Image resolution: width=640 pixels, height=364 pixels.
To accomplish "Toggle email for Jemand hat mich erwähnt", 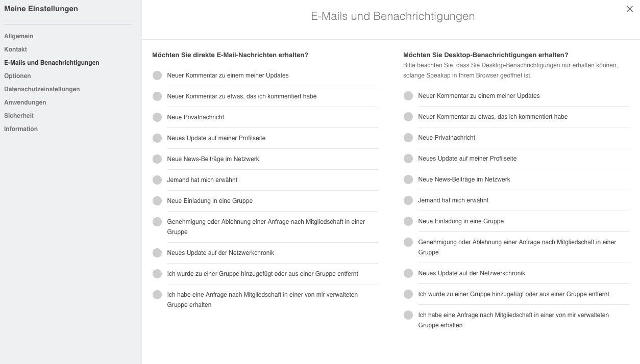I will [157, 180].
